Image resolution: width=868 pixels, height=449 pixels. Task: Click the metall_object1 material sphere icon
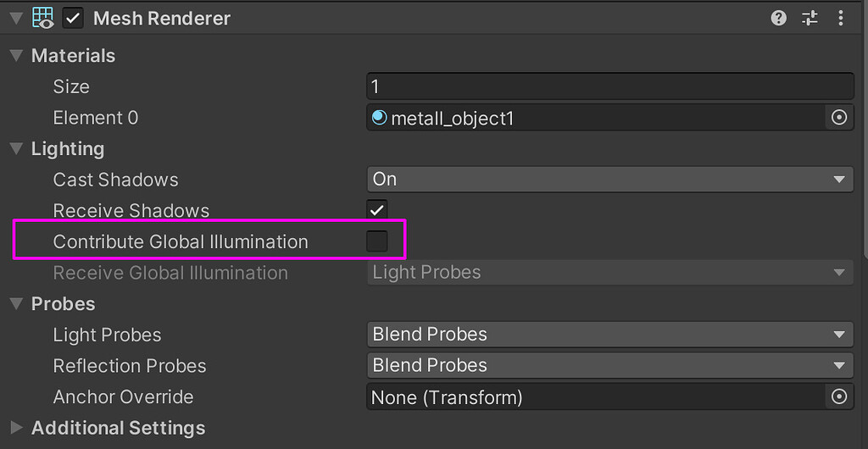point(379,118)
